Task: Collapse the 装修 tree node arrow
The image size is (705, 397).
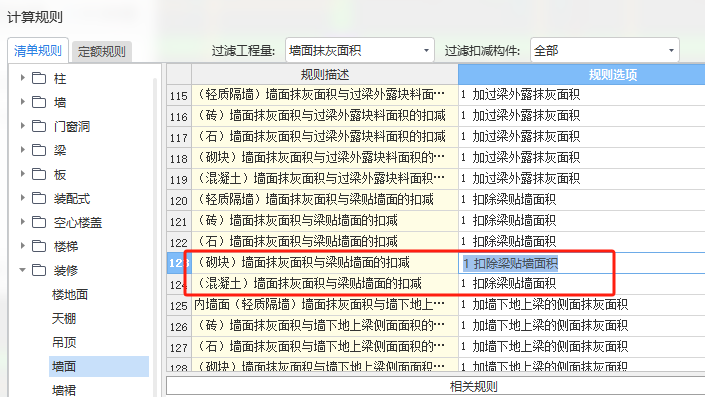Action: pos(22,270)
